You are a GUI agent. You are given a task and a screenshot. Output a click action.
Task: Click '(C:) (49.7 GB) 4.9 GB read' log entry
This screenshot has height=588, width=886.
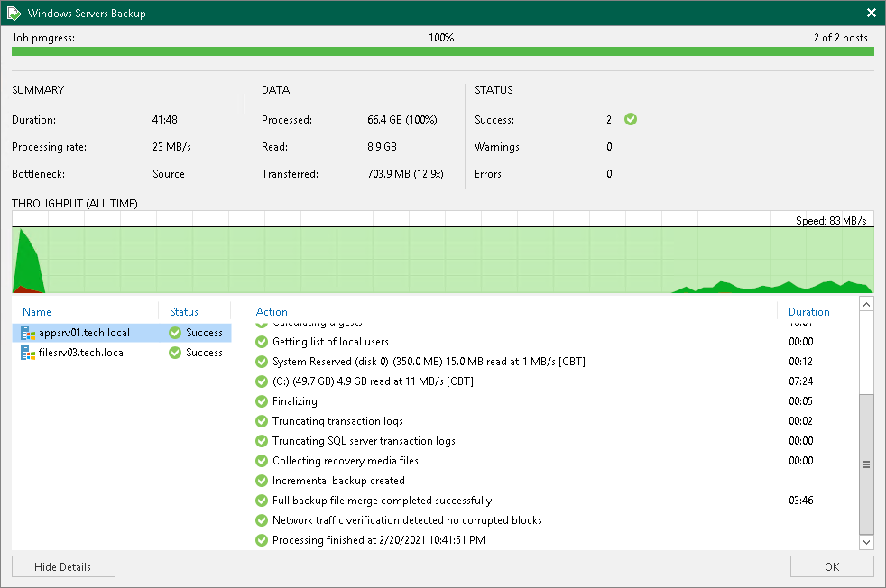point(373,381)
